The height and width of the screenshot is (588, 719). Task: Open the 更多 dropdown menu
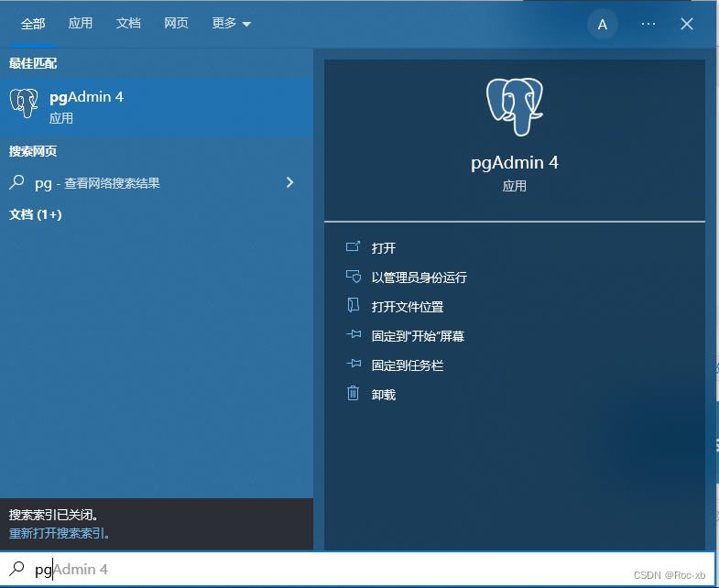point(232,23)
